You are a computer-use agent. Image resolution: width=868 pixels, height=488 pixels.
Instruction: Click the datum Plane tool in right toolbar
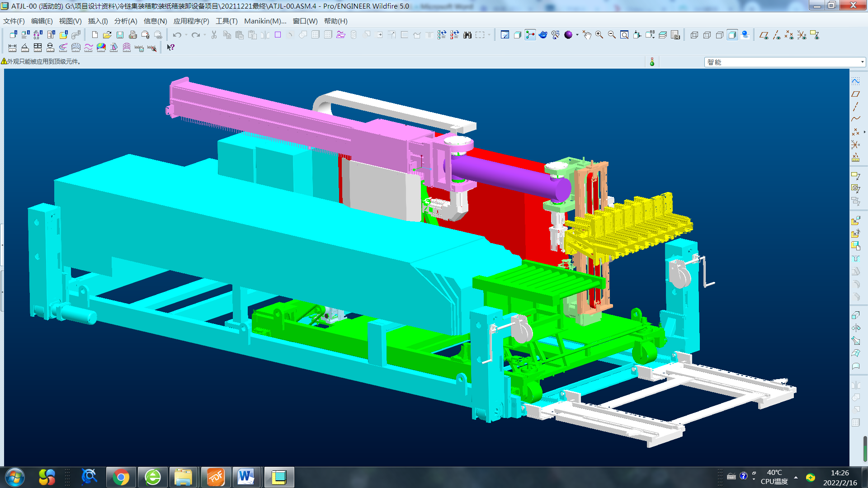point(855,94)
